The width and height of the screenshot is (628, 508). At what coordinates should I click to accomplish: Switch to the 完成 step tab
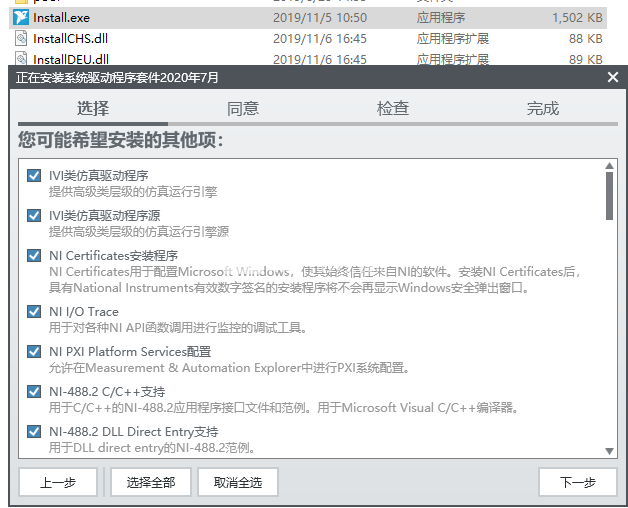(543, 109)
